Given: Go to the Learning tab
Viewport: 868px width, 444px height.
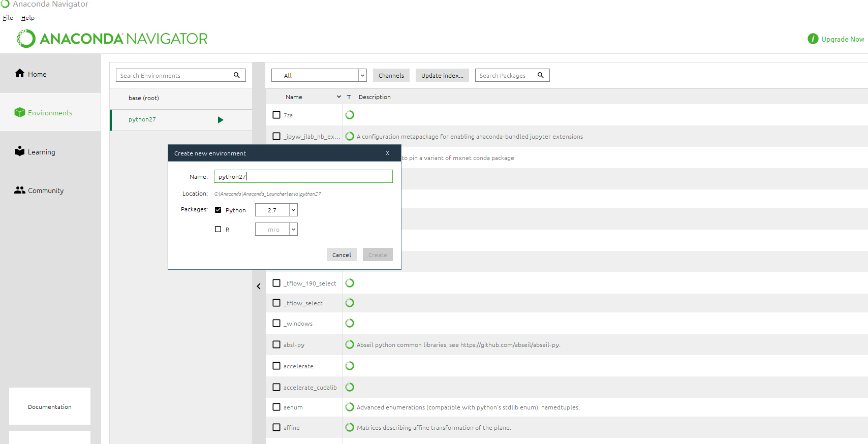Looking at the screenshot, I should (x=50, y=151).
